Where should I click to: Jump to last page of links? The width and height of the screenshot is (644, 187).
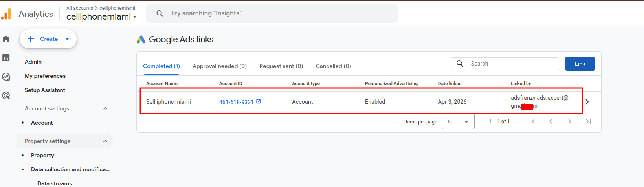tap(588, 121)
